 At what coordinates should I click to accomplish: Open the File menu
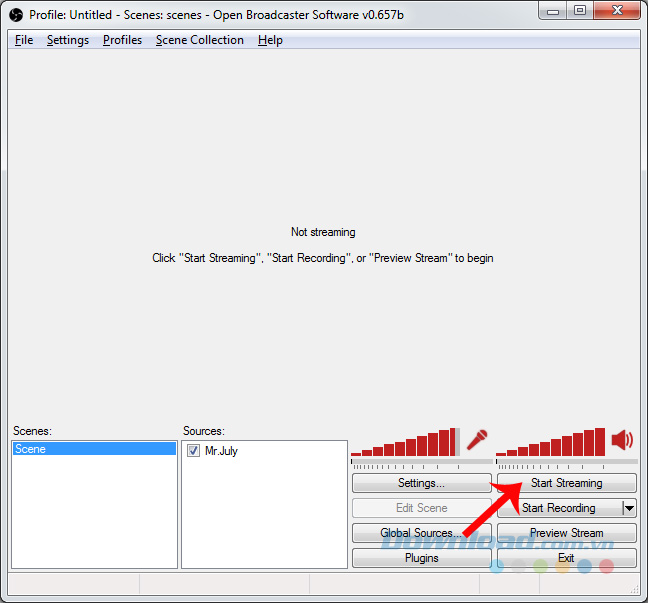coord(24,40)
